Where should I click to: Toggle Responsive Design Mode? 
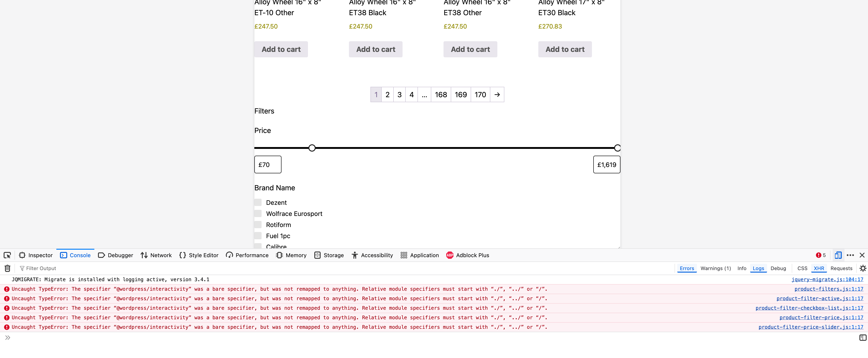(x=838, y=255)
